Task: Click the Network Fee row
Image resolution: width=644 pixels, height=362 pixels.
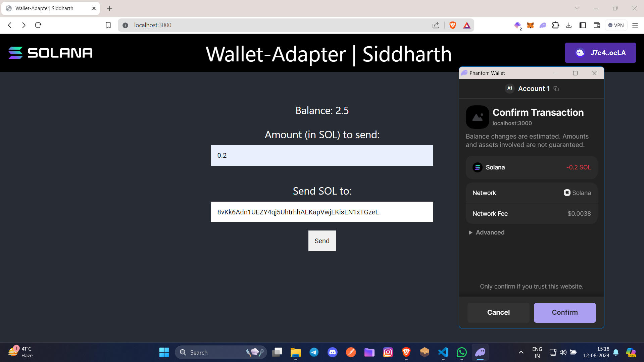Action: click(531, 214)
